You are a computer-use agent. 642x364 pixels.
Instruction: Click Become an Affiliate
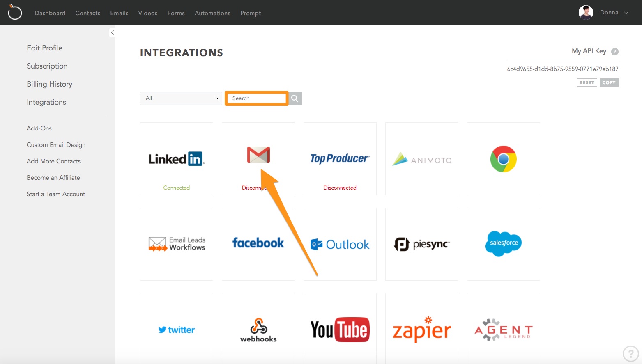coord(53,178)
